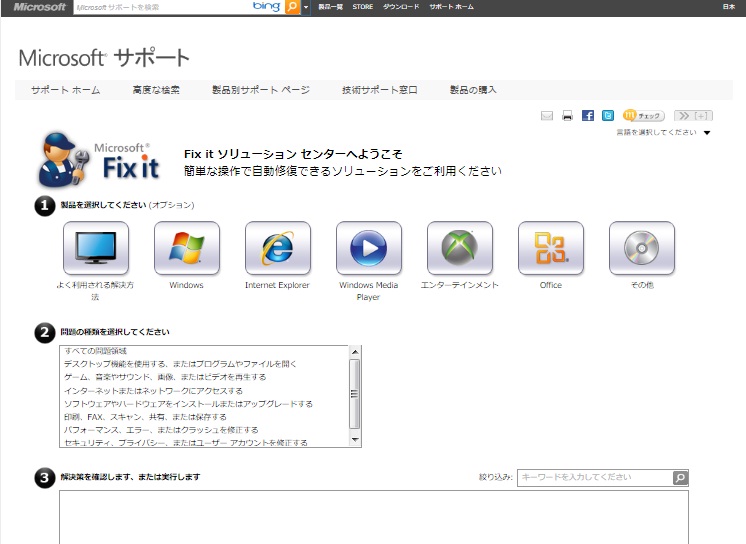Image resolution: width=746 pixels, height=544 pixels.
Task: Select the Windows Media Player icon
Action: [369, 247]
